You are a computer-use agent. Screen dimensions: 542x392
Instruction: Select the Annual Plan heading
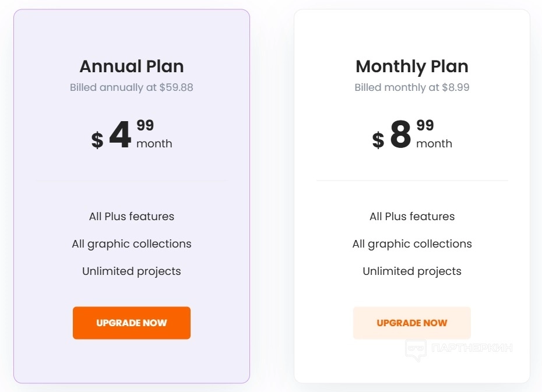tap(132, 66)
